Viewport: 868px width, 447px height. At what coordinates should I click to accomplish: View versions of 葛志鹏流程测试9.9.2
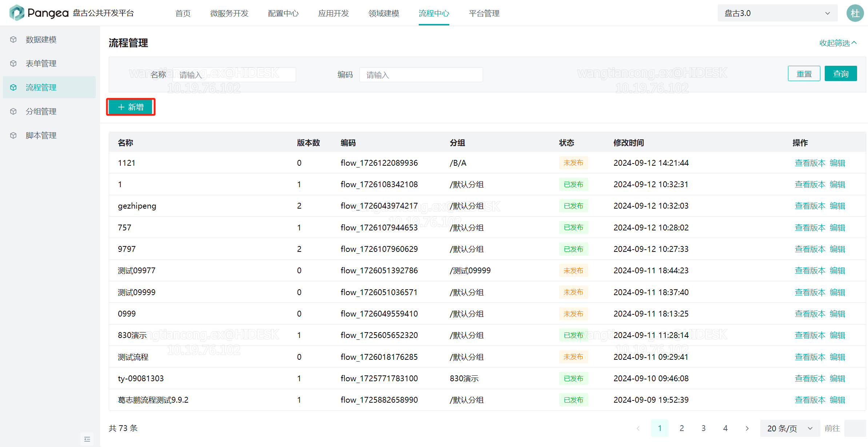[x=810, y=400]
